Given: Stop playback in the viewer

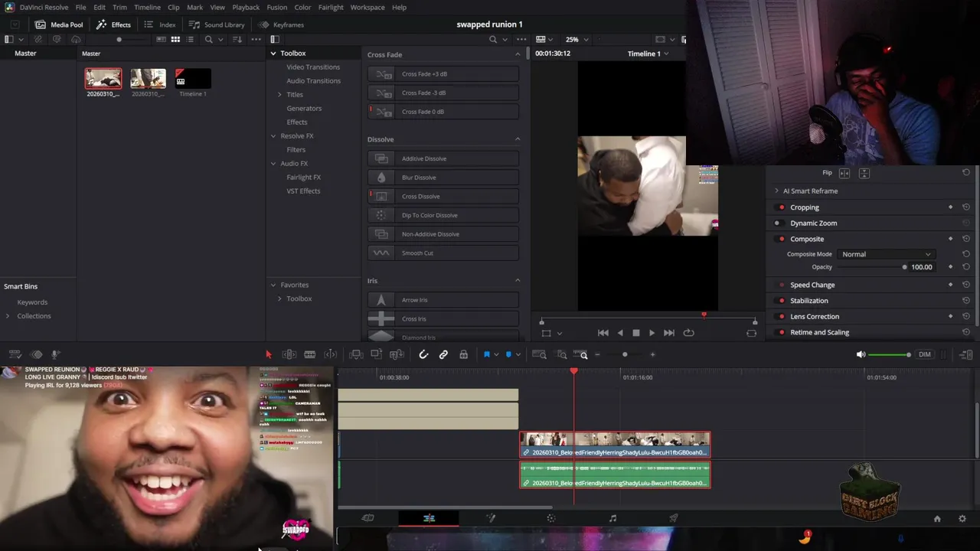Looking at the screenshot, I should (x=635, y=333).
